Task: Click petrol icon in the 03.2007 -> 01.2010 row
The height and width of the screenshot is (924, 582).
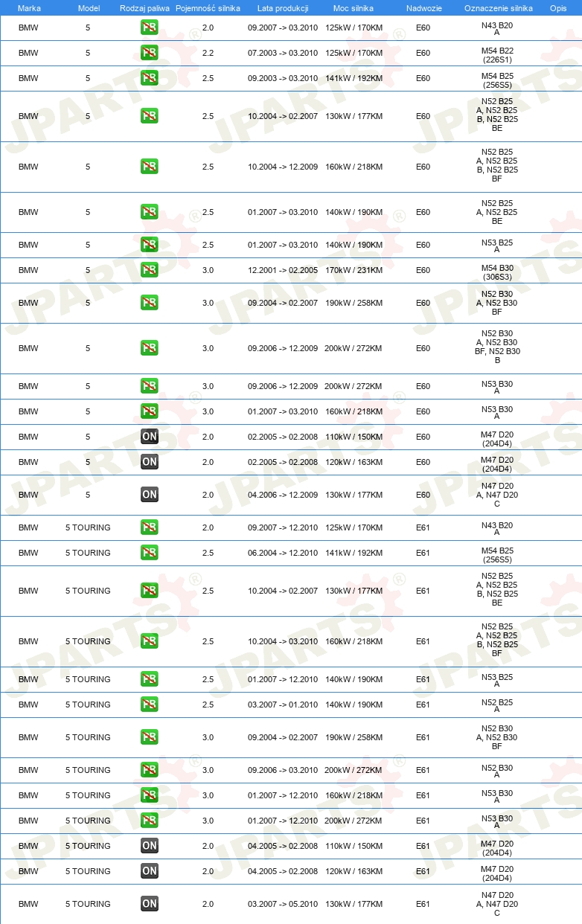Action: pos(149,705)
